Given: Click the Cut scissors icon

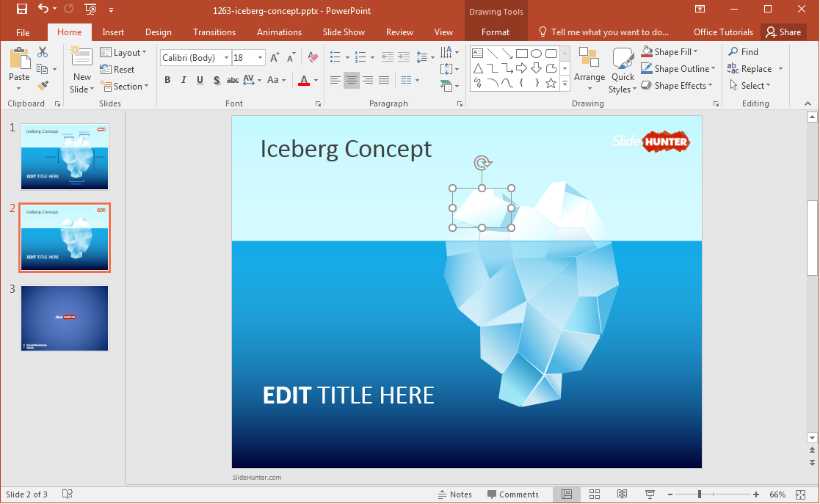Looking at the screenshot, I should (43, 52).
